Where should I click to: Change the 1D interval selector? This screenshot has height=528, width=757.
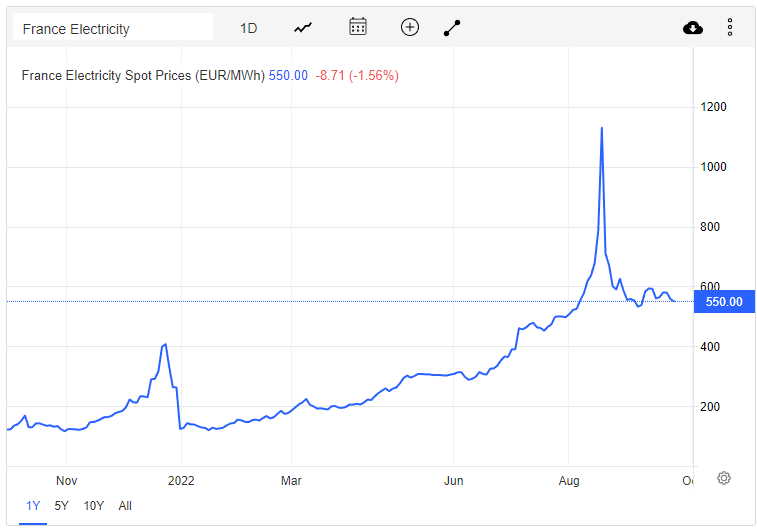click(x=249, y=28)
